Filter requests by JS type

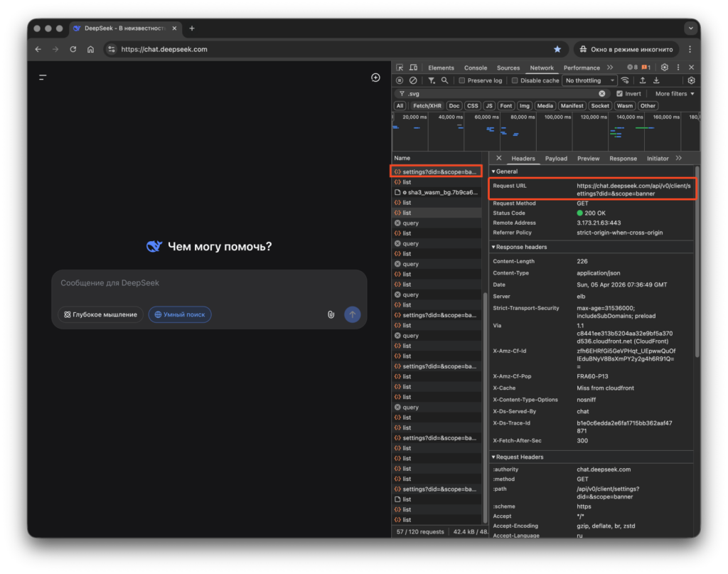489,106
